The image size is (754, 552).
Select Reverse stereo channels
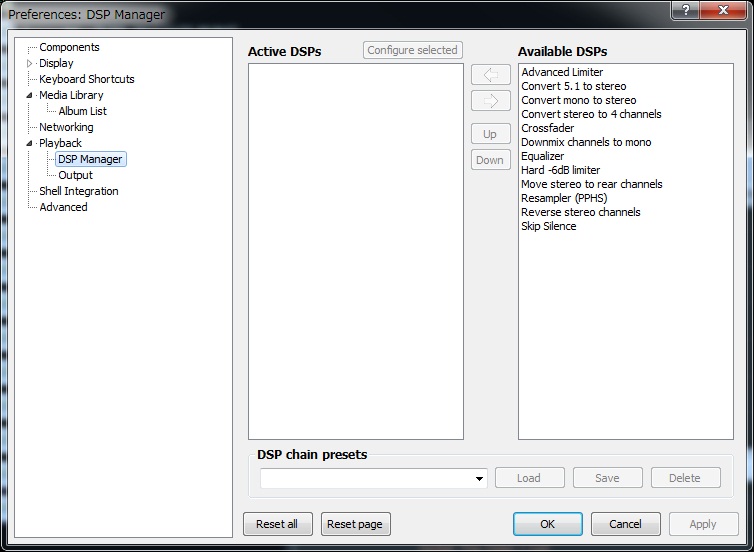(580, 212)
